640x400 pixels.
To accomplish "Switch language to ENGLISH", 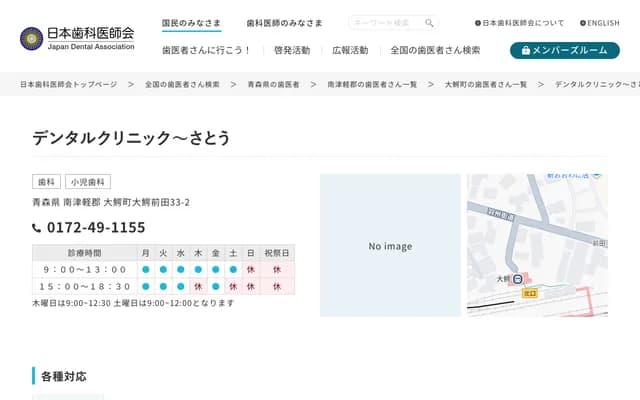I will [600, 22].
